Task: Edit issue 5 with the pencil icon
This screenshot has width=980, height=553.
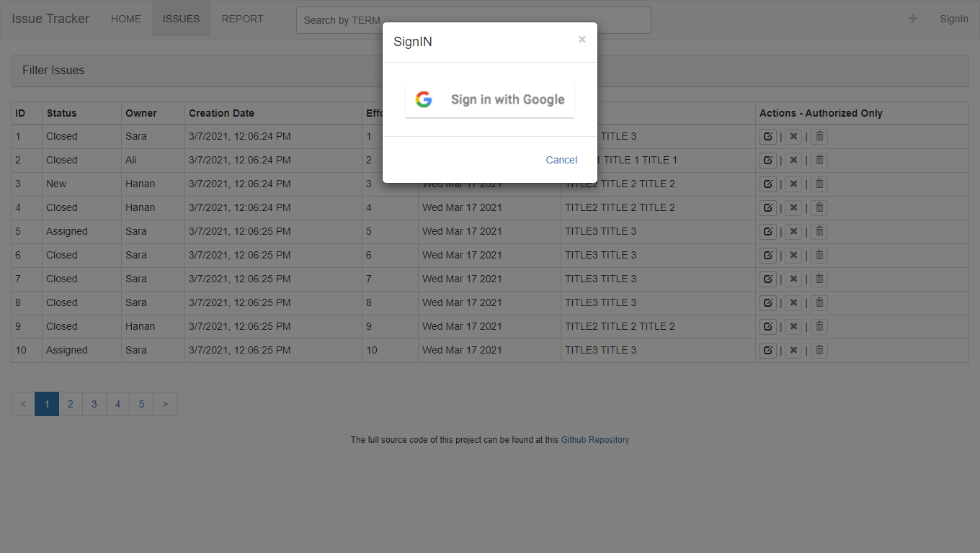Action: coord(768,231)
